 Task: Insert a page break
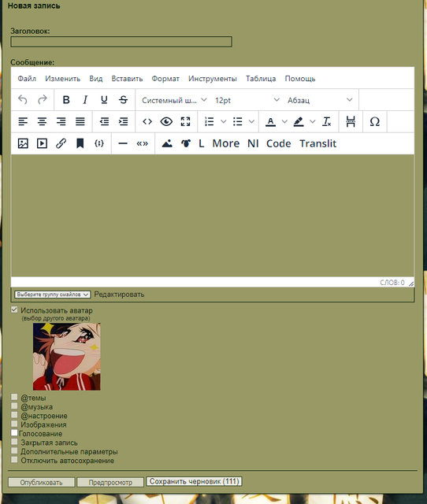coord(351,121)
